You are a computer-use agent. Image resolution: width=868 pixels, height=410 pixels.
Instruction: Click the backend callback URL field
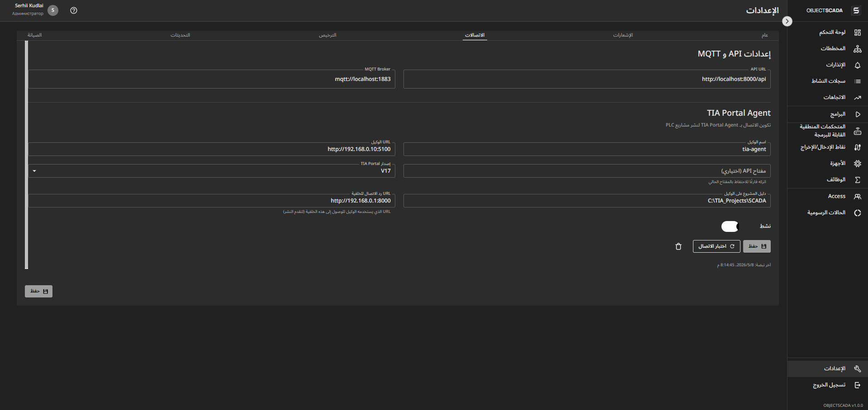pyautogui.click(x=212, y=201)
